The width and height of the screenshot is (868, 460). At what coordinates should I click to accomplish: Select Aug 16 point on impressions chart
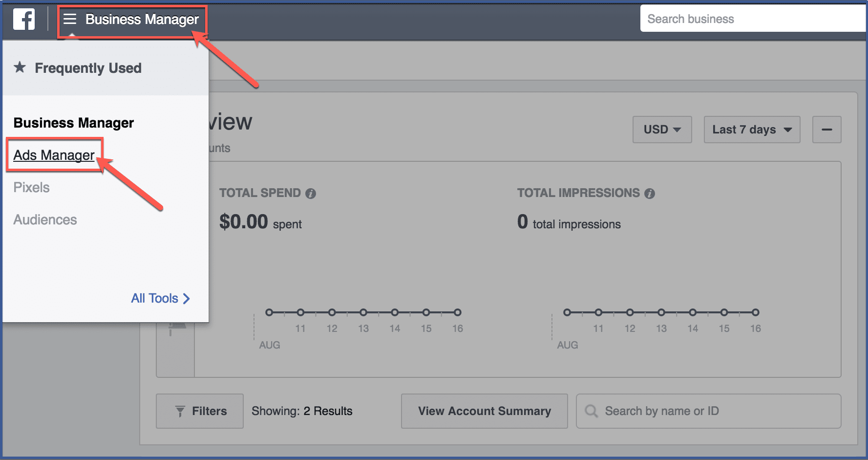tap(756, 312)
